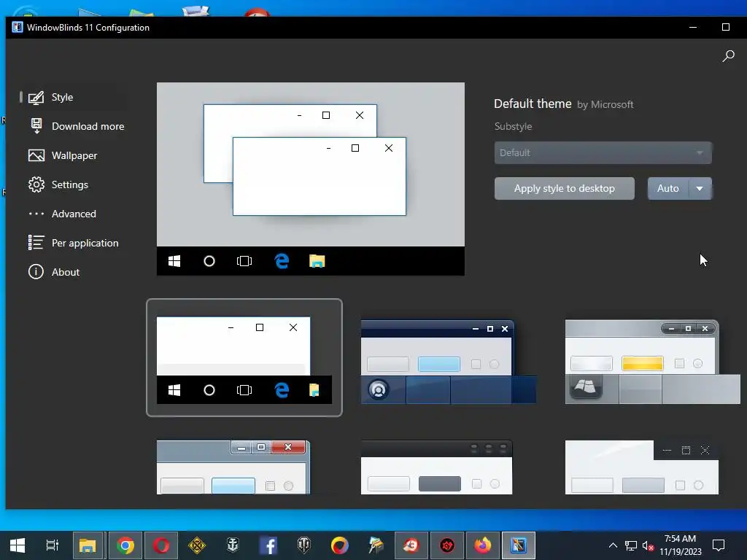Click the Auto button
Viewport: 747px width, 560px height.
click(668, 189)
